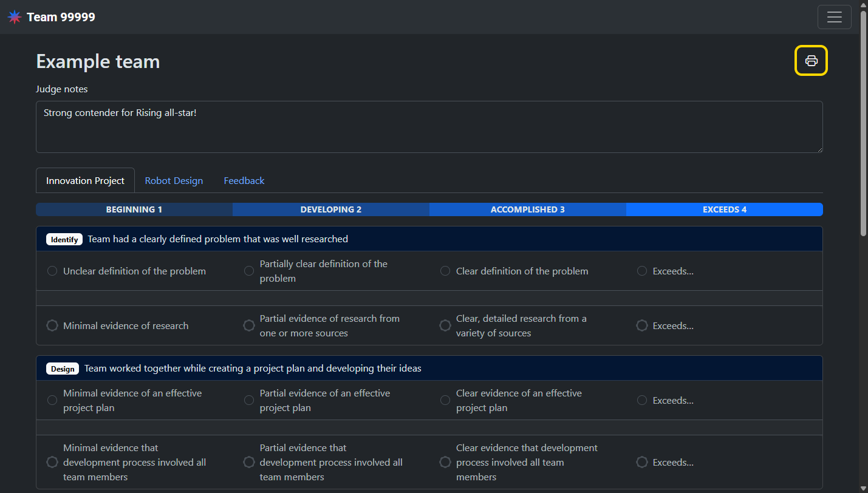Mark Exceeds for the research evidence row
Screen dimensions: 868x493
coord(642,326)
